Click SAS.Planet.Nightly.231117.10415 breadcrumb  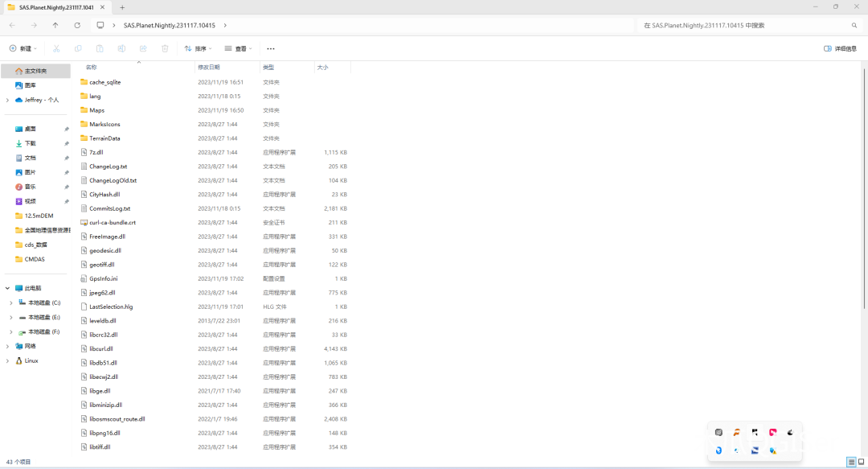pos(170,26)
